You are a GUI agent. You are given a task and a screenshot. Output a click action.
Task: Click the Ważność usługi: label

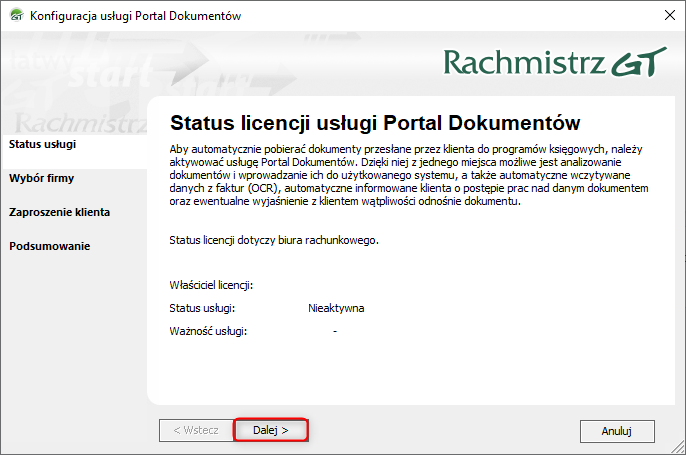pyautogui.click(x=208, y=332)
